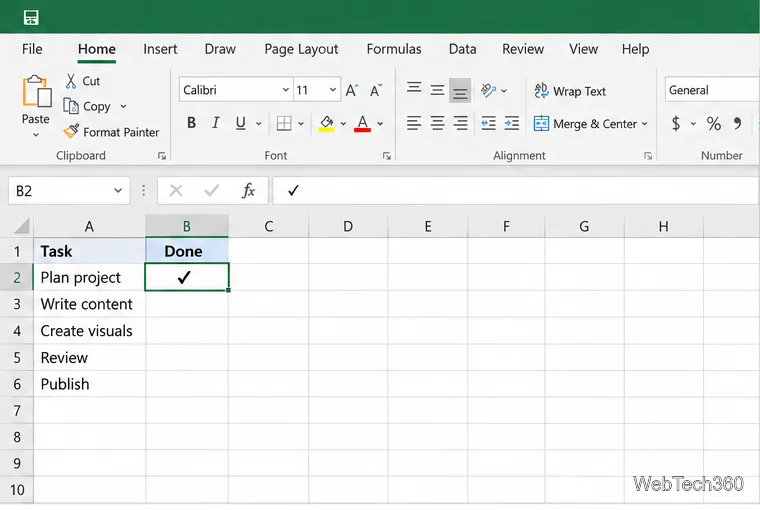Click the borders grid icon

point(284,123)
